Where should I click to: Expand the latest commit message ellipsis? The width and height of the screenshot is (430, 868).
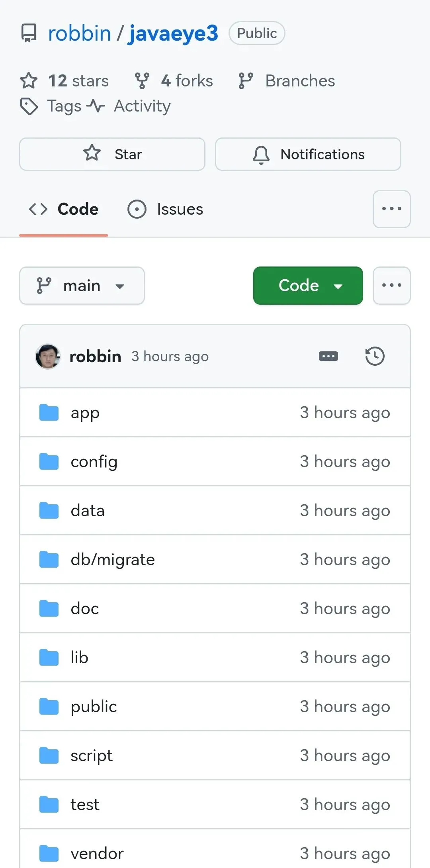coord(328,356)
